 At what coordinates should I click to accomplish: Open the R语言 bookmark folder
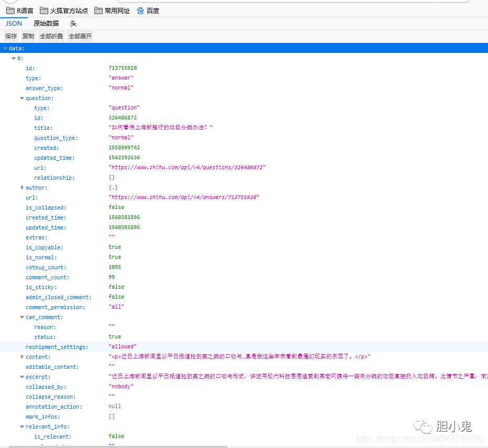[20, 11]
